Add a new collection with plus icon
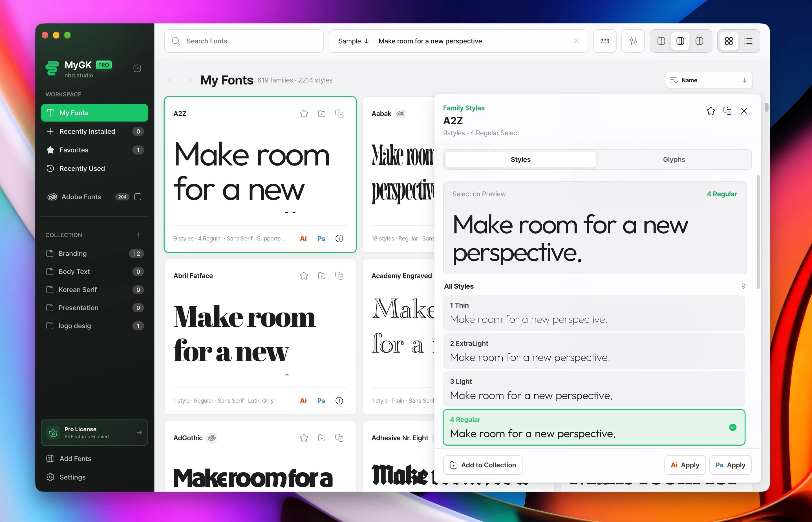This screenshot has height=522, width=812. coord(139,235)
